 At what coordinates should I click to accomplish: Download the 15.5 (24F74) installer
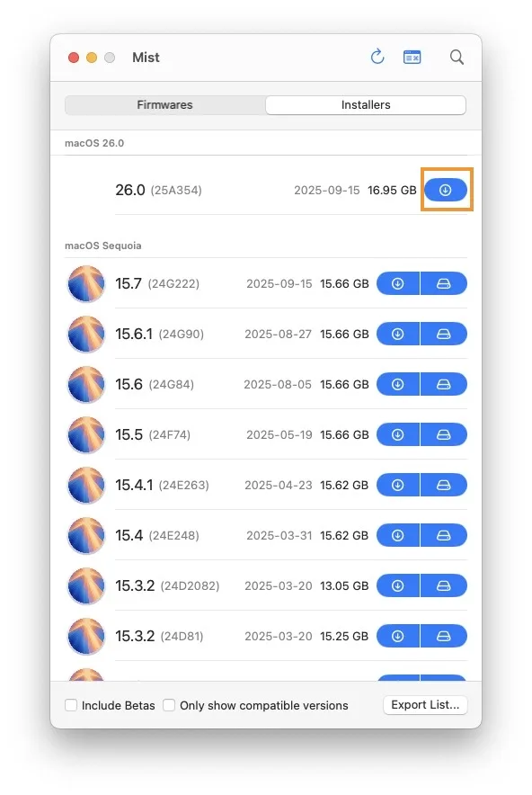[x=398, y=434]
